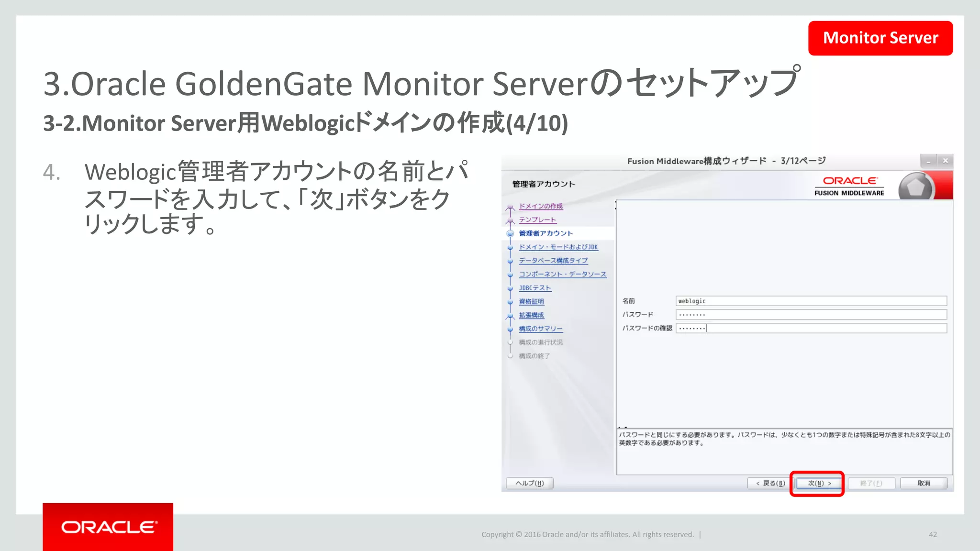980x551 pixels.
Task: Open the テンプレート step link
Action: tap(537, 220)
